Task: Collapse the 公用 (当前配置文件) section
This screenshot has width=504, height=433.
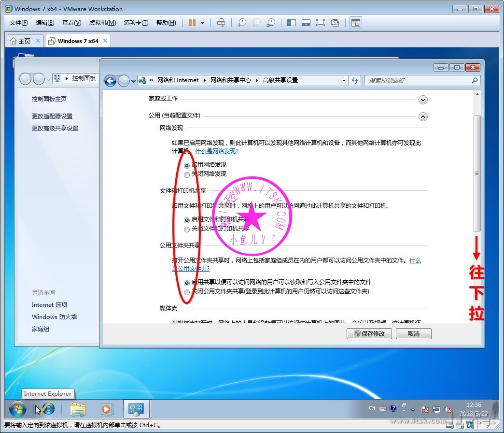Action: pyautogui.click(x=423, y=116)
